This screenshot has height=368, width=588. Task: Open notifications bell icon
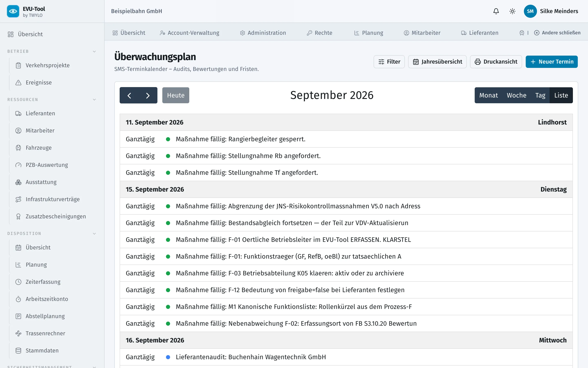496,11
